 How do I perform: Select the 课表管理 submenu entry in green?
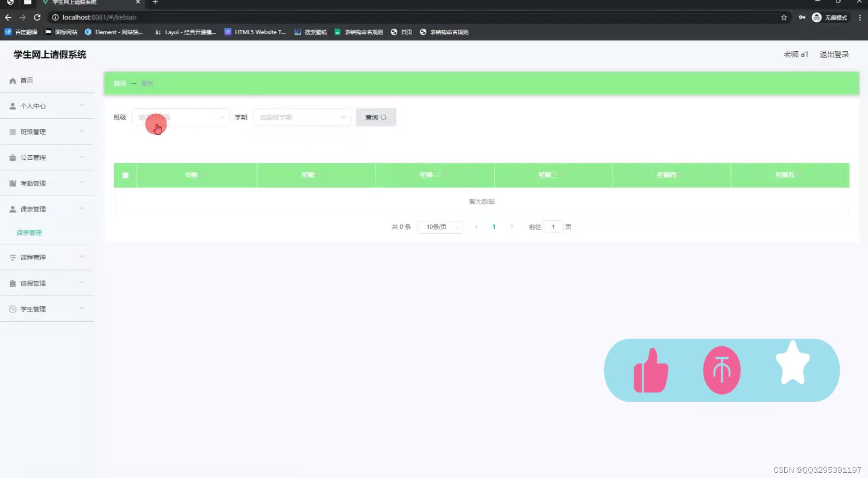pos(29,233)
